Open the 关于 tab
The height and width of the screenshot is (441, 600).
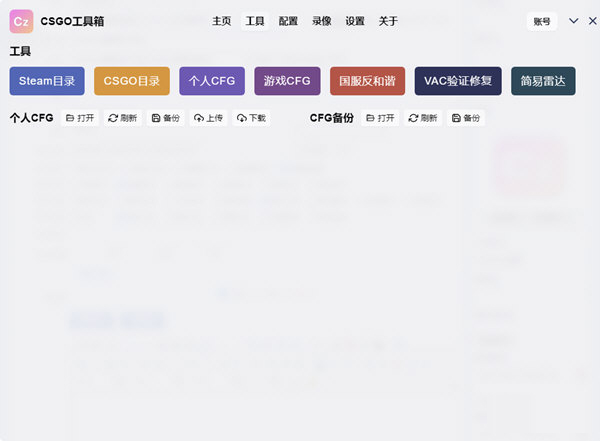click(x=388, y=21)
